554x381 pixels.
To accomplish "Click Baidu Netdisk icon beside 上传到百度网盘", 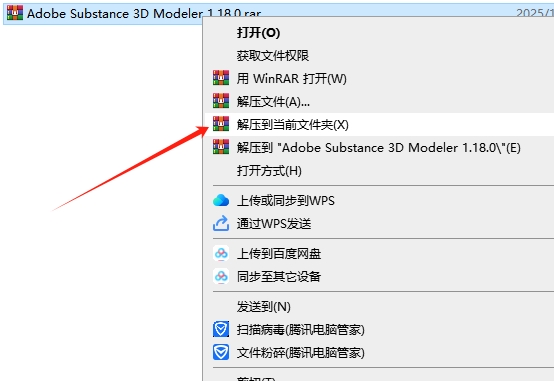I will click(x=221, y=253).
